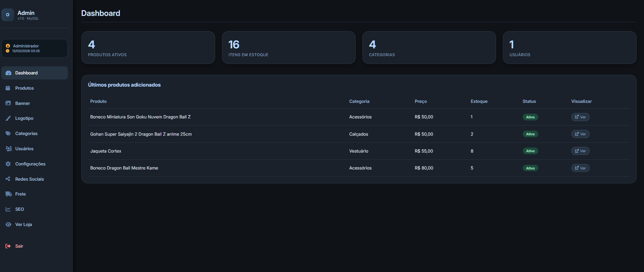Click the SEO chart icon

coord(8,209)
